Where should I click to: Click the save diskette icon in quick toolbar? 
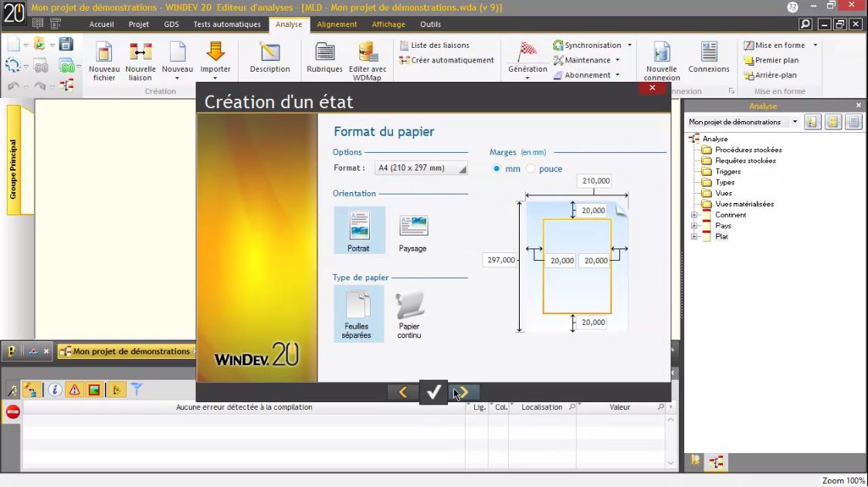pos(66,44)
